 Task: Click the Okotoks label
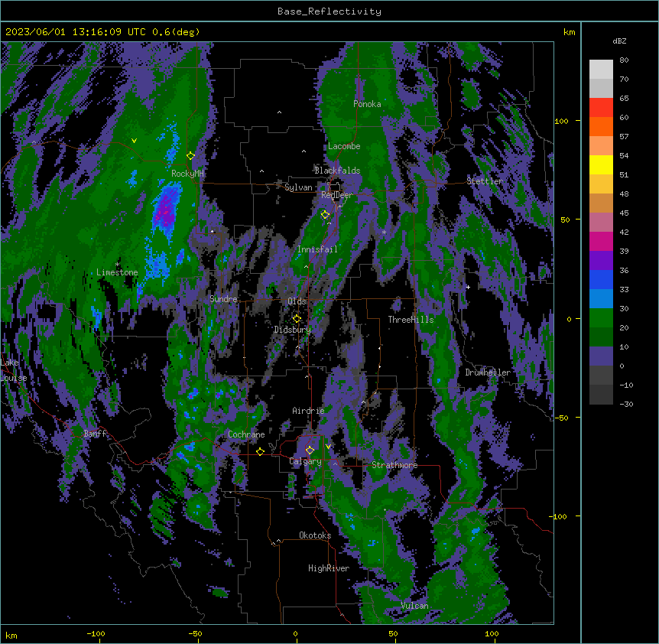[315, 535]
